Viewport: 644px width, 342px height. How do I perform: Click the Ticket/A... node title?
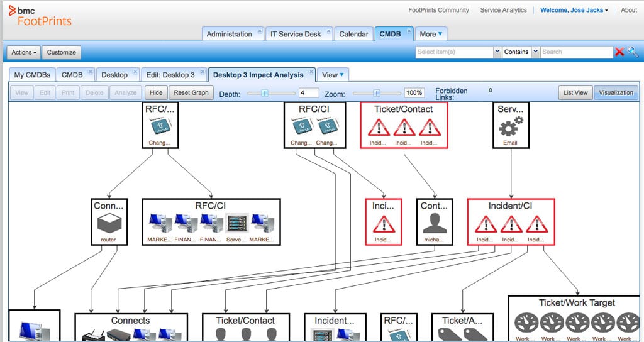[x=462, y=321]
